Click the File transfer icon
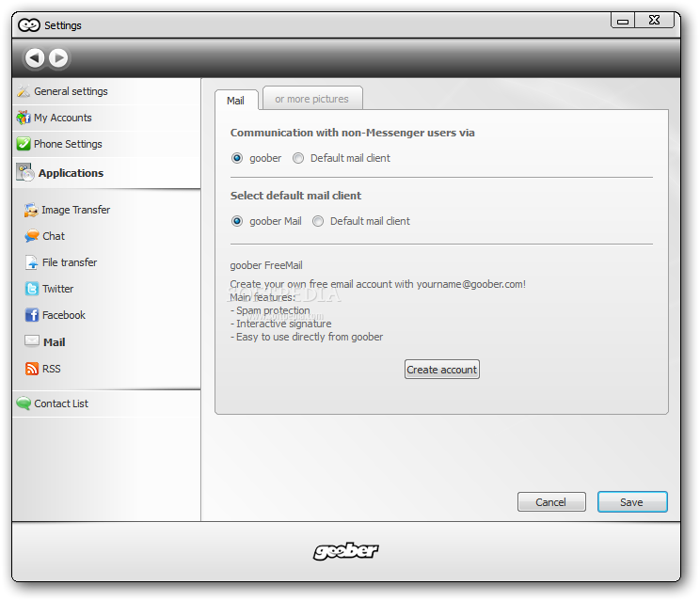Screen dimensions: 700x601 tap(31, 262)
